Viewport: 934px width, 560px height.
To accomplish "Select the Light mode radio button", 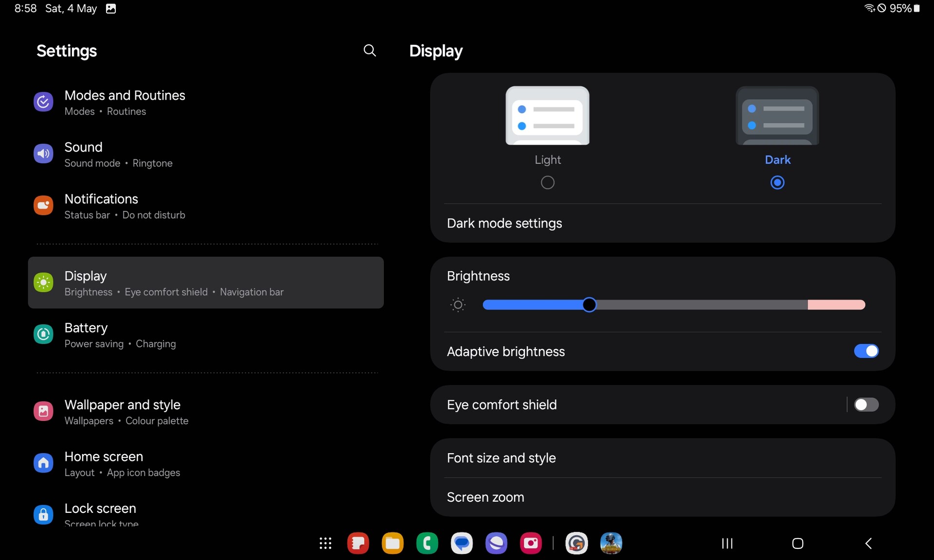I will pyautogui.click(x=548, y=183).
